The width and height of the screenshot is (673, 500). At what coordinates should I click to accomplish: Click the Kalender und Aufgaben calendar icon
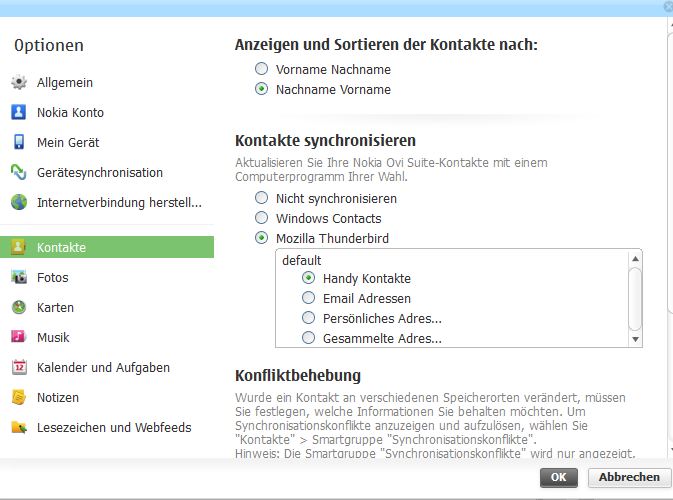point(19,367)
